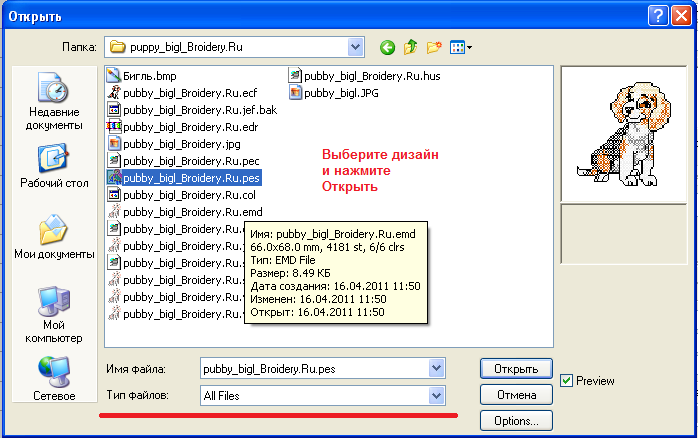Select the pubby_bigl_Broidery.Ru.jef.bak file icon

pyautogui.click(x=114, y=110)
